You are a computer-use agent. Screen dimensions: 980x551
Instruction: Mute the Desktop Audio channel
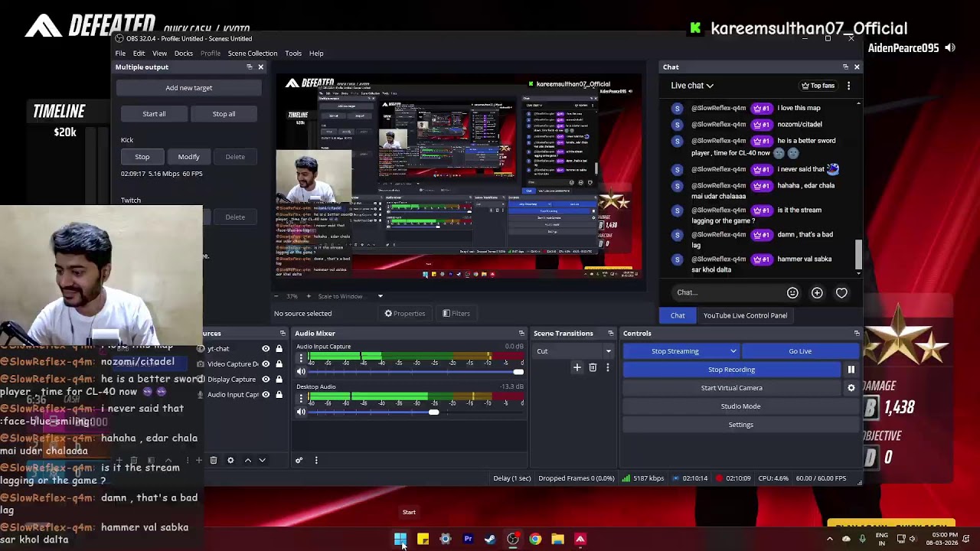click(301, 412)
